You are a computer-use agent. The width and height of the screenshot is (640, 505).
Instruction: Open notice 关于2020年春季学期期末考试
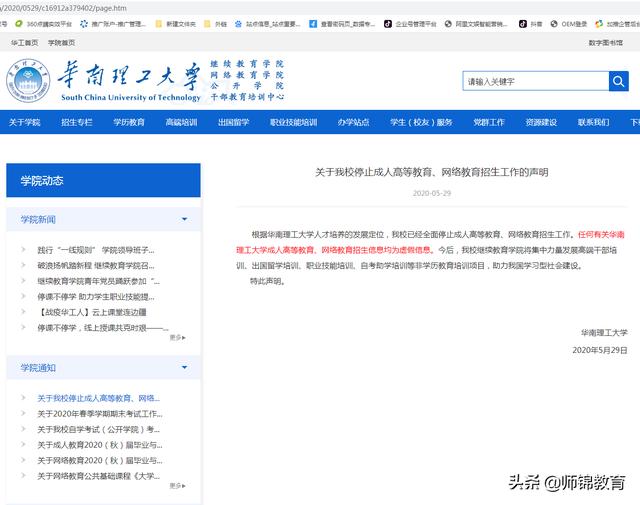pos(100,414)
